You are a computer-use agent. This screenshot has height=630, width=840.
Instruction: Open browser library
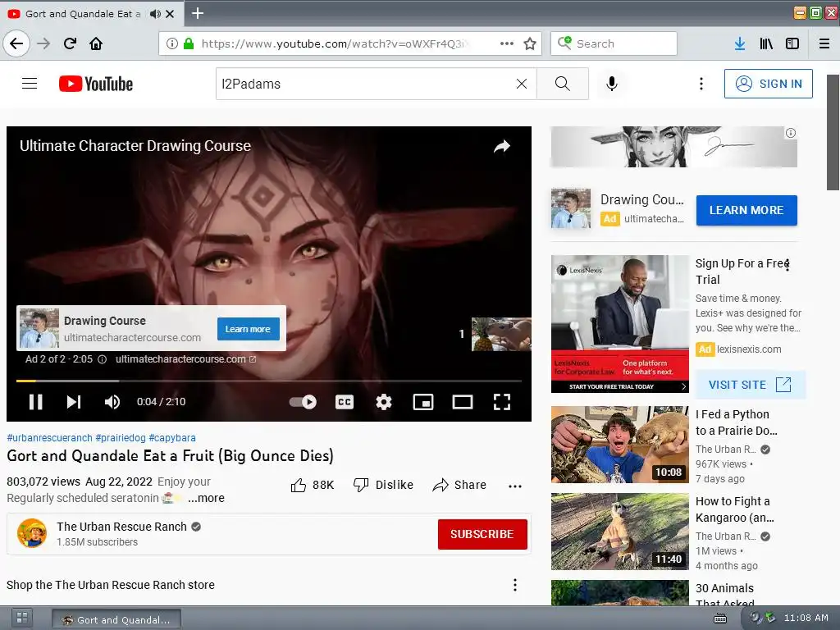click(766, 43)
